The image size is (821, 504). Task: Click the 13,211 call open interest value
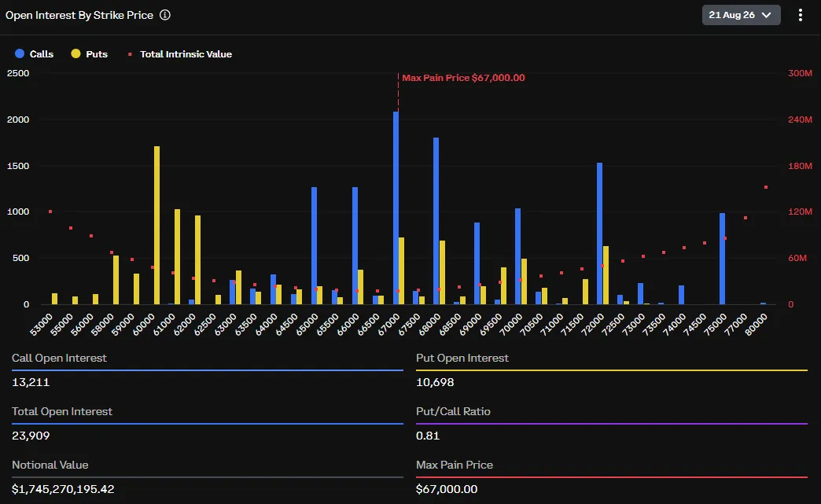coord(31,382)
